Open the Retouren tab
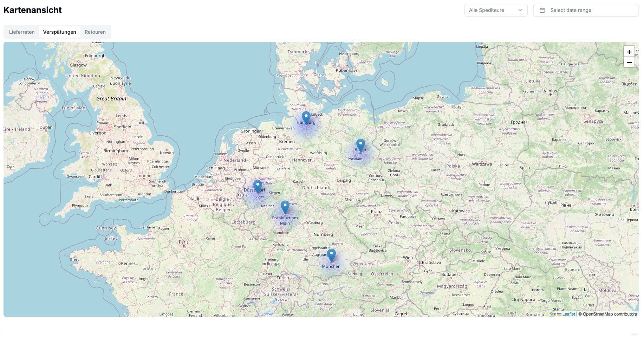 pos(95,32)
